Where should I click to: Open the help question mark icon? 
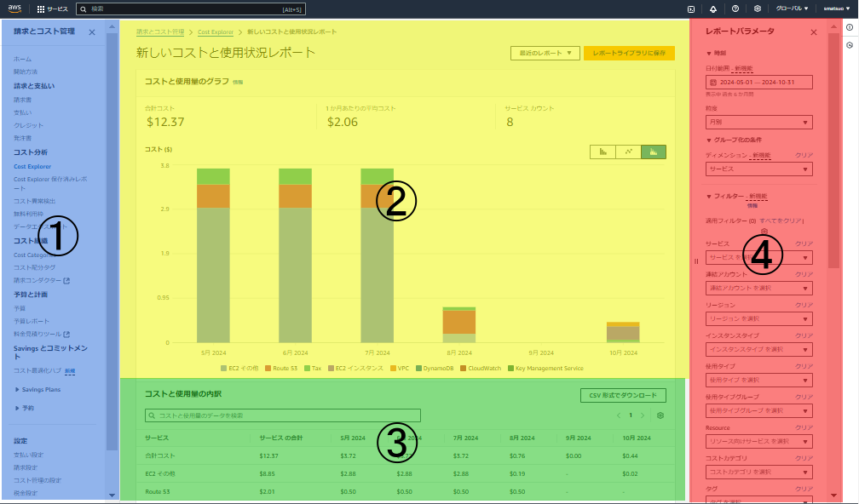(x=735, y=9)
